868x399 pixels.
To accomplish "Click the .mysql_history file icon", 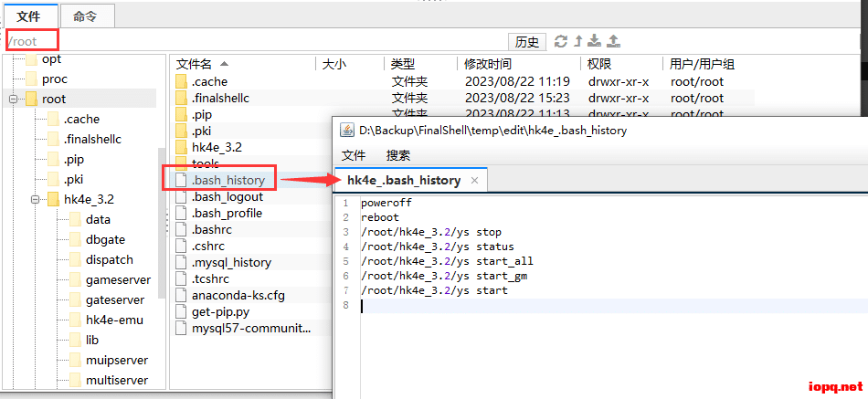I will tap(181, 262).
